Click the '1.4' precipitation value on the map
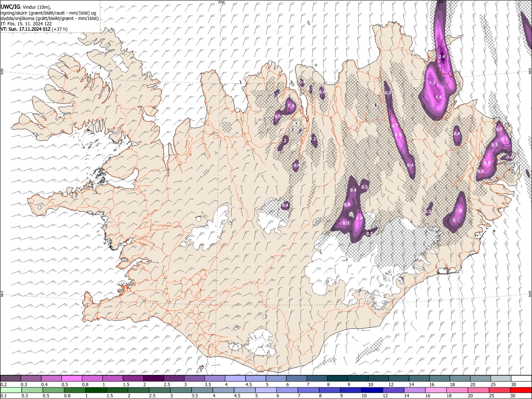 tap(438, 97)
